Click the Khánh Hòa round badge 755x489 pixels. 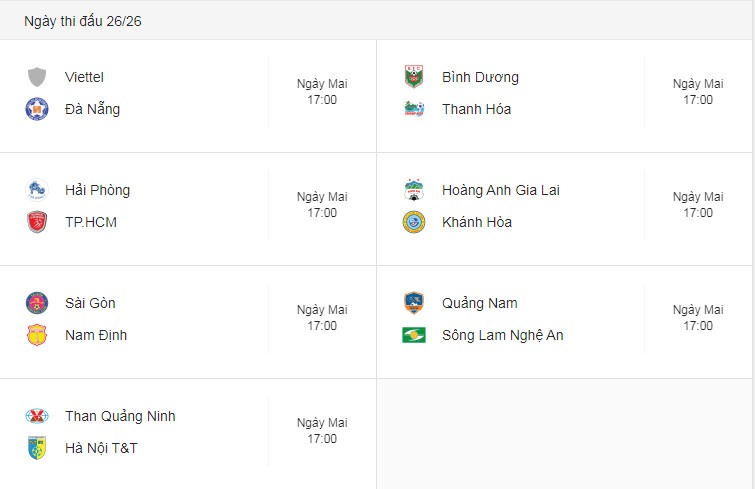tap(414, 222)
